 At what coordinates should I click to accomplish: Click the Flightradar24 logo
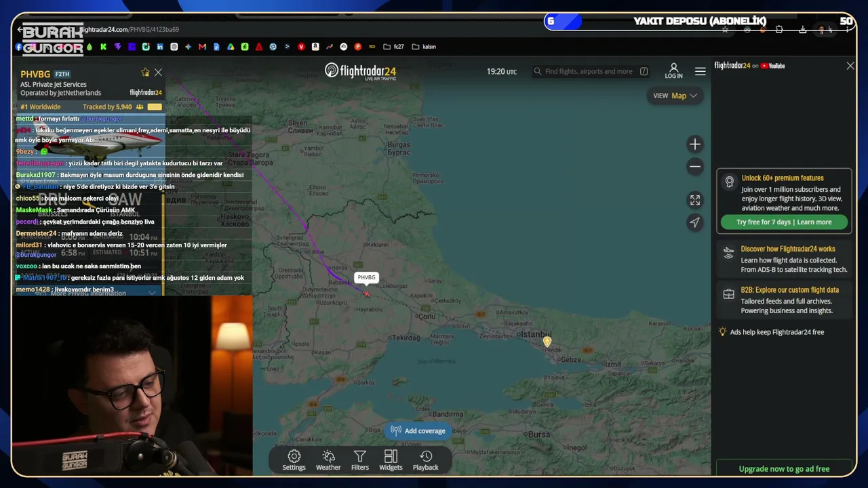[360, 71]
